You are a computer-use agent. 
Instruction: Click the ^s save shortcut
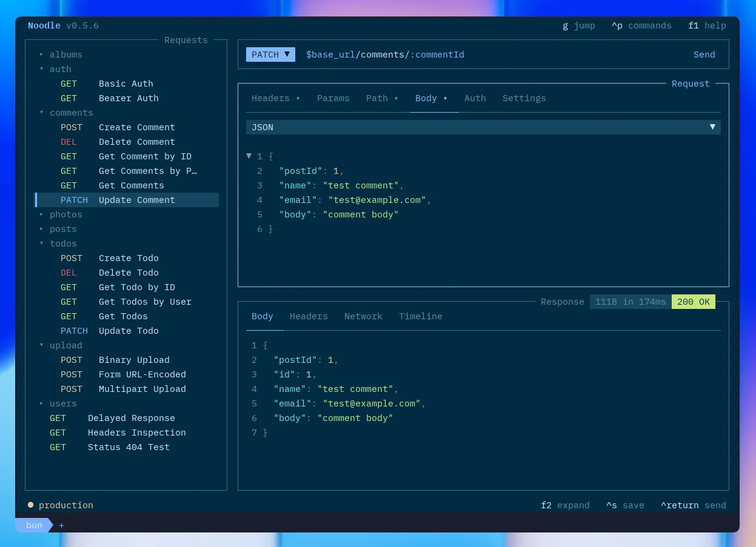(625, 505)
